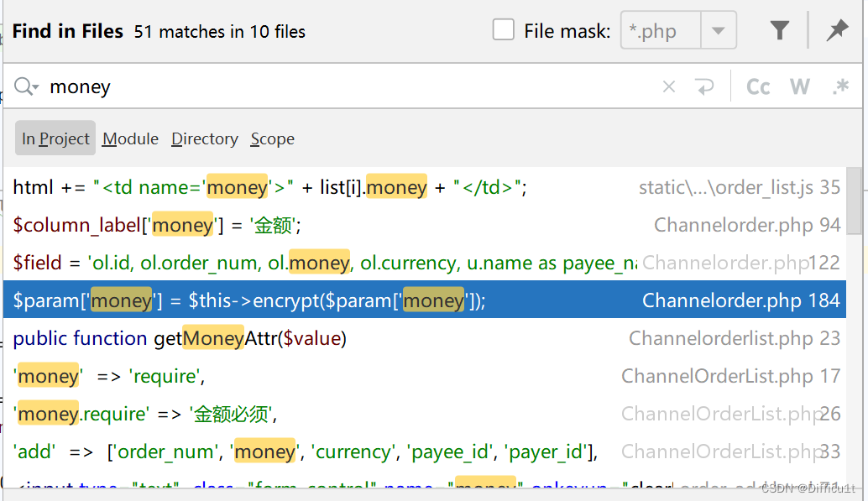Pin the Find in Files window
The width and height of the screenshot is (868, 501).
pos(837,30)
